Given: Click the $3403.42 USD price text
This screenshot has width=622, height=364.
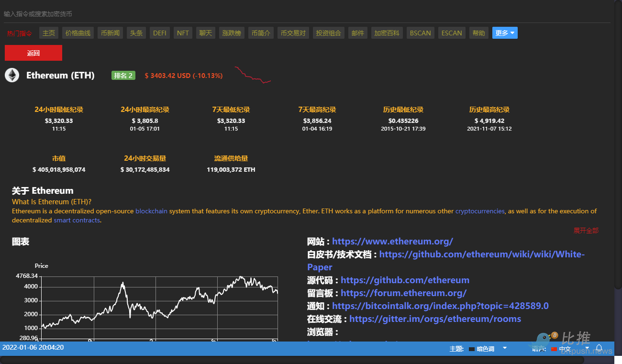Looking at the screenshot, I should 183,76.
